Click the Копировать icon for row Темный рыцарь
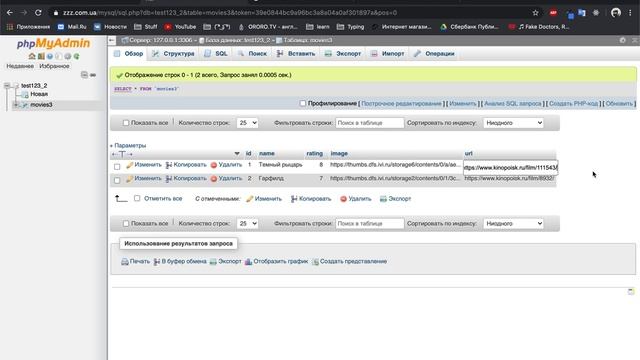Viewport: 640px width, 360px height. click(x=169, y=165)
